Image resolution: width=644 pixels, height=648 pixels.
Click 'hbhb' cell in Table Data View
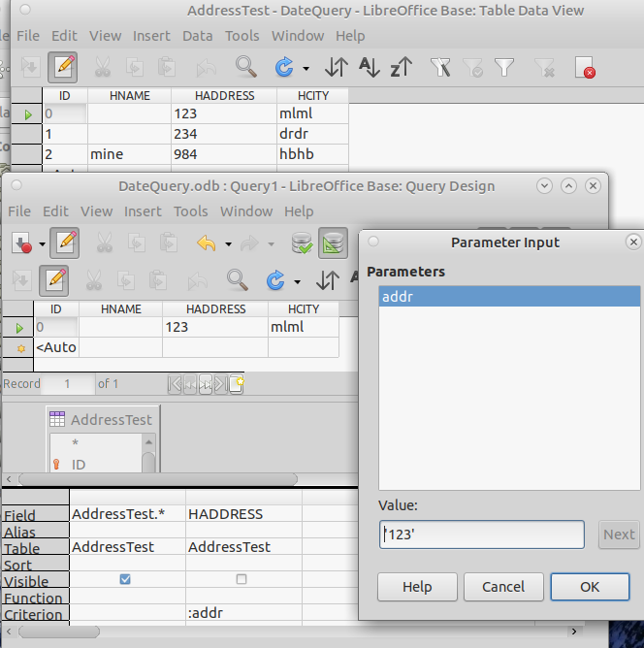coord(312,154)
